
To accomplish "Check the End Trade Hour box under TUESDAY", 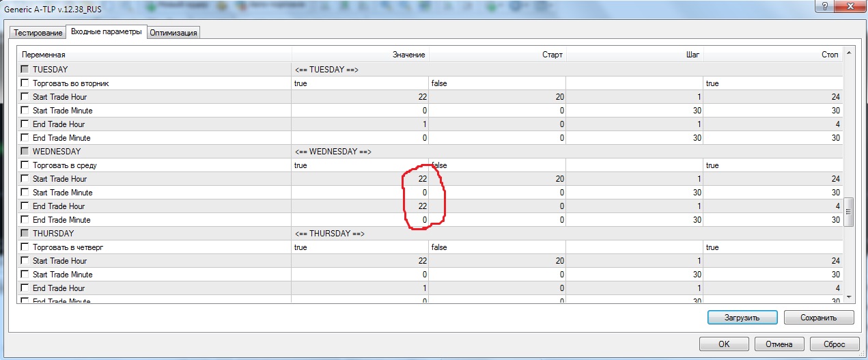I will [x=25, y=124].
